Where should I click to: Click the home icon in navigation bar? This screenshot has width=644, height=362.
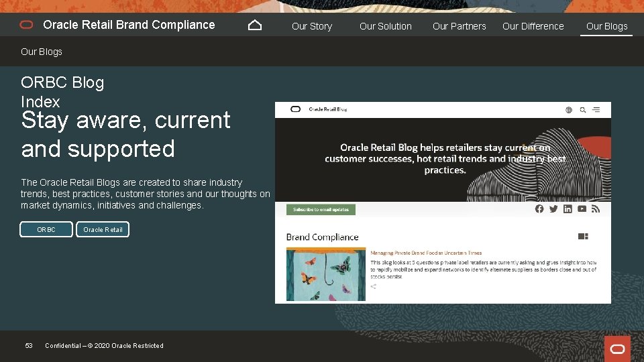255,25
